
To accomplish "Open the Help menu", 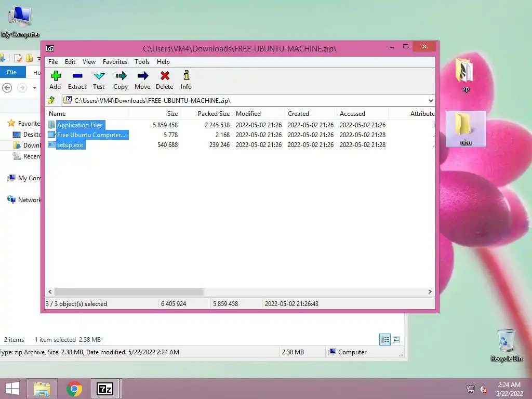I will [163, 62].
